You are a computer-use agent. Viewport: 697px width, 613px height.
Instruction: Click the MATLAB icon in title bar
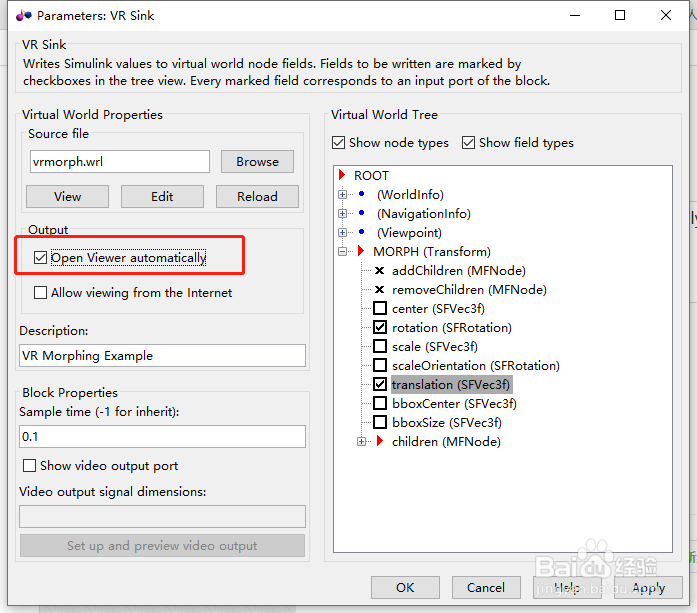click(24, 16)
